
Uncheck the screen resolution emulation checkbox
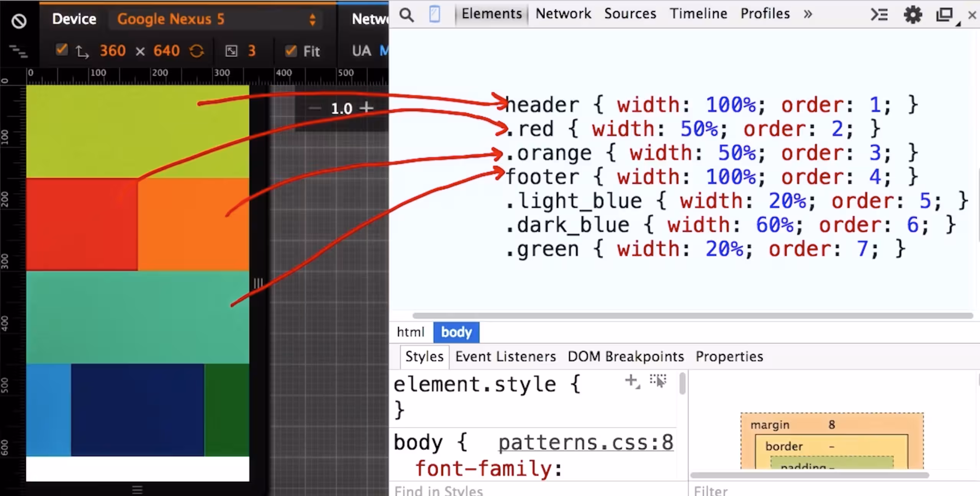61,50
